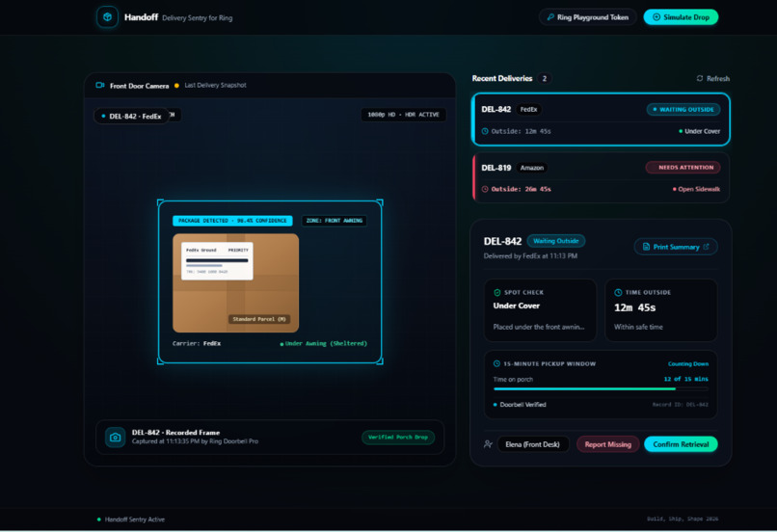777x532 pixels.
Task: Click the Waiting Outside badge on DEL-842 card
Action: (x=683, y=110)
